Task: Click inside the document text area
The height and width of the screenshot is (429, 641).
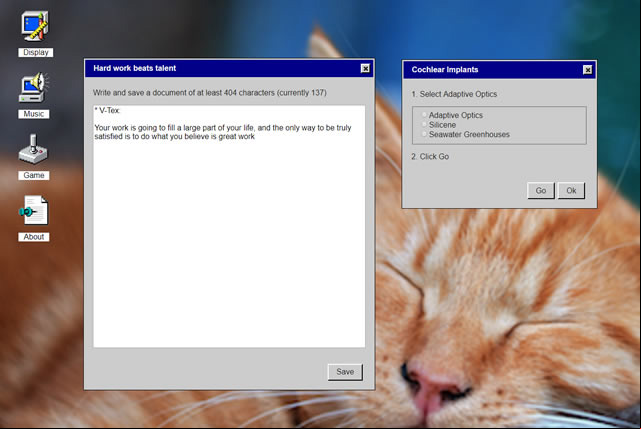Action: 229,226
